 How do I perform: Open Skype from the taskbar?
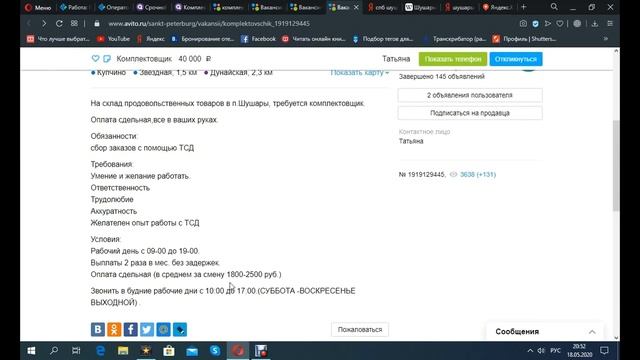tap(215, 351)
